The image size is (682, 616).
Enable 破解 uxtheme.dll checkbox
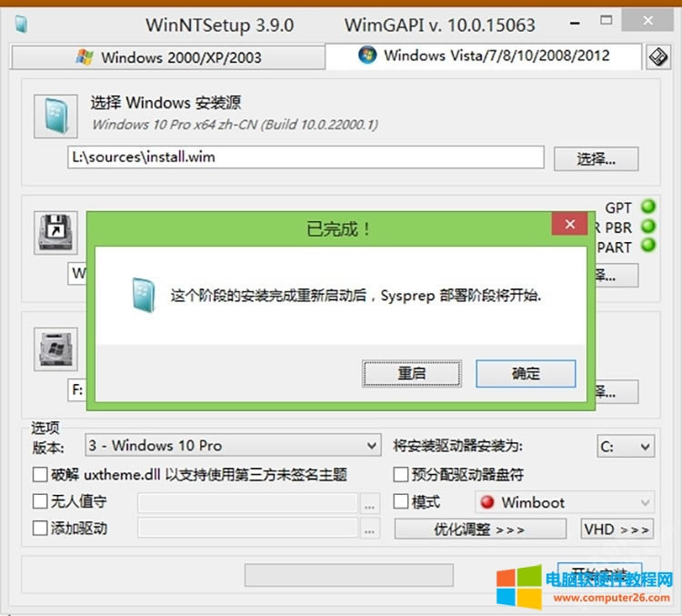click(40, 474)
